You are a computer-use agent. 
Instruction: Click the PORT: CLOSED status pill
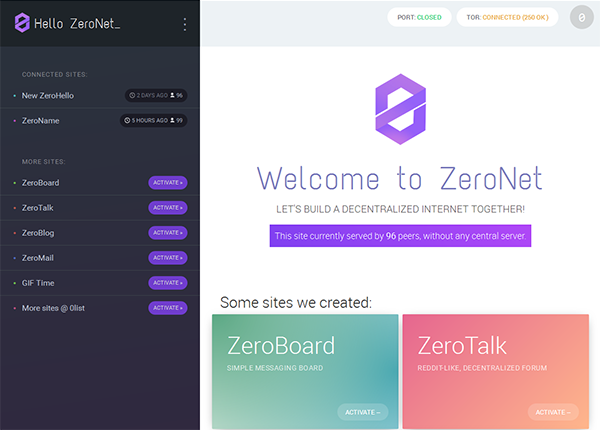(419, 17)
